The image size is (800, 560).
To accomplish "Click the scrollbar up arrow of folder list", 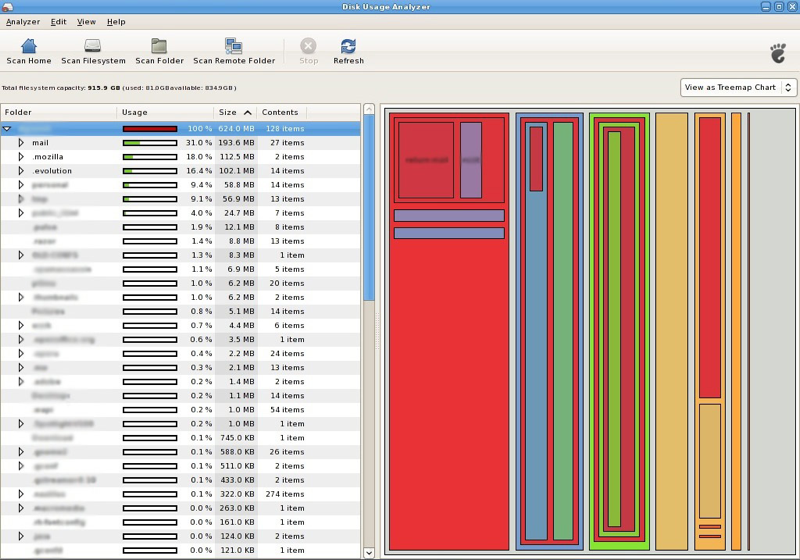I will click(369, 109).
